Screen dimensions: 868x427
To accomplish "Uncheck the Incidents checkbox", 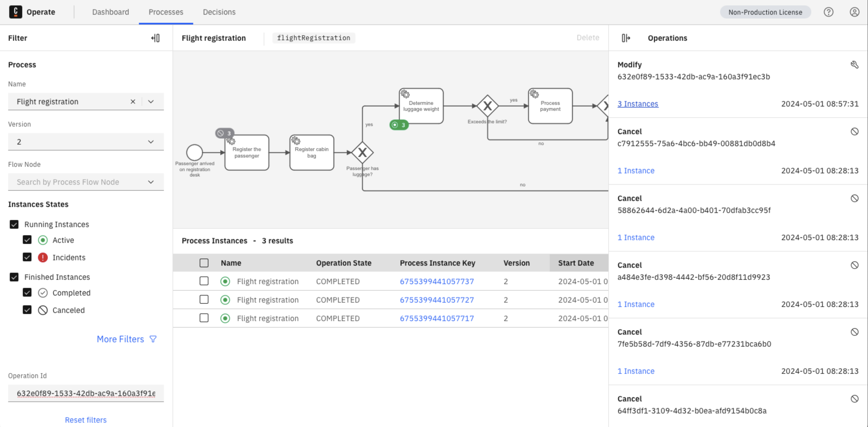I will click(27, 257).
